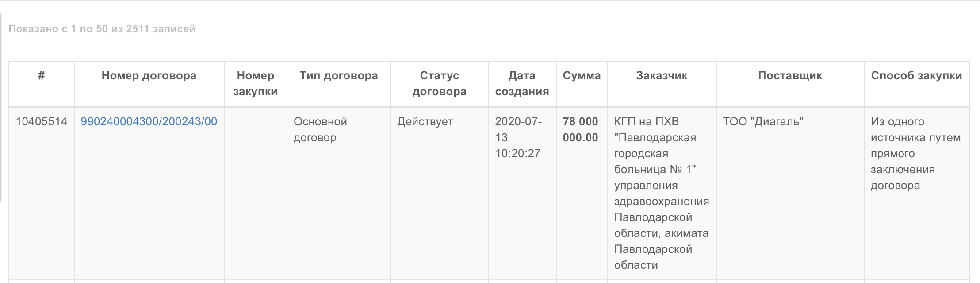Image resolution: width=980 pixels, height=283 pixels.
Task: Click the 'Тип договора' column header
Action: tap(339, 75)
